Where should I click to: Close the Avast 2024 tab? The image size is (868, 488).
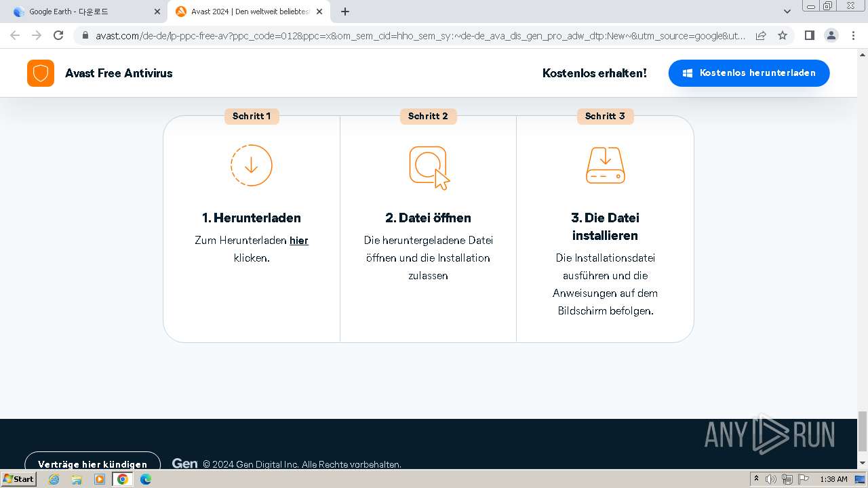[319, 12]
